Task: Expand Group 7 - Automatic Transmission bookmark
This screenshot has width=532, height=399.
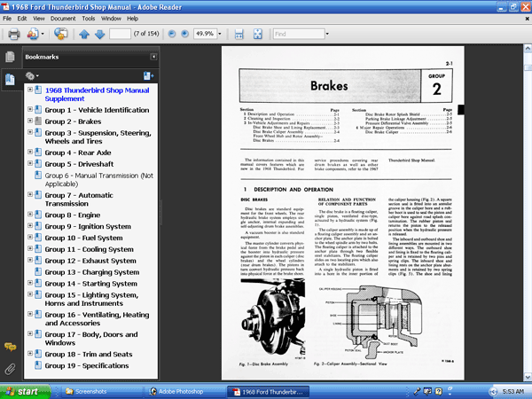Action: [x=30, y=195]
